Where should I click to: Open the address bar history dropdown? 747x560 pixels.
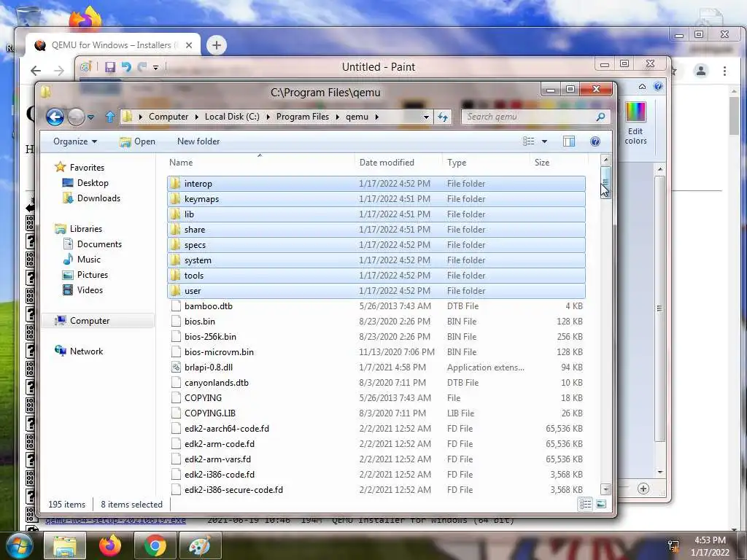(426, 117)
